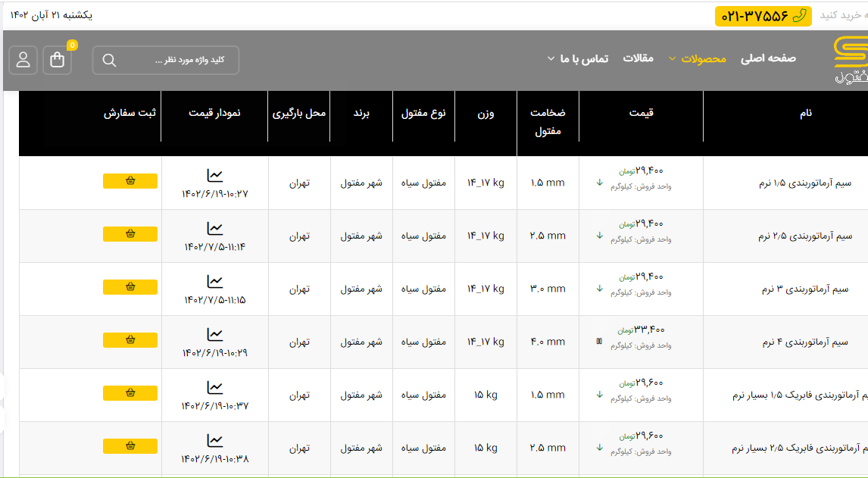
Task: Add سیم آرماتوربندی ۳ نرم to order basket
Action: 130,287
